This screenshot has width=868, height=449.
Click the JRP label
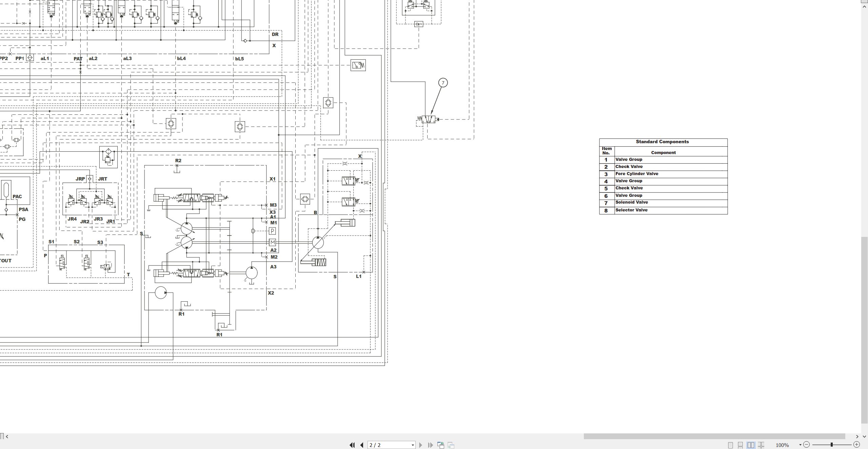(80, 179)
